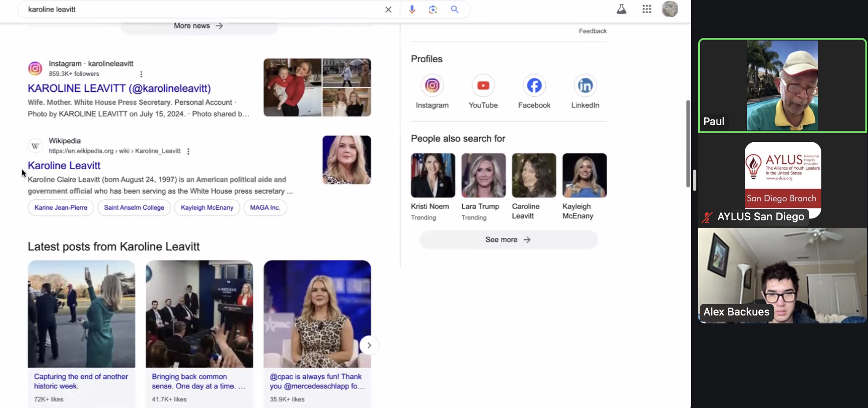Screen dimensions: 868x408
Task: Select the Saint Anselm College chip
Action: click(x=134, y=208)
